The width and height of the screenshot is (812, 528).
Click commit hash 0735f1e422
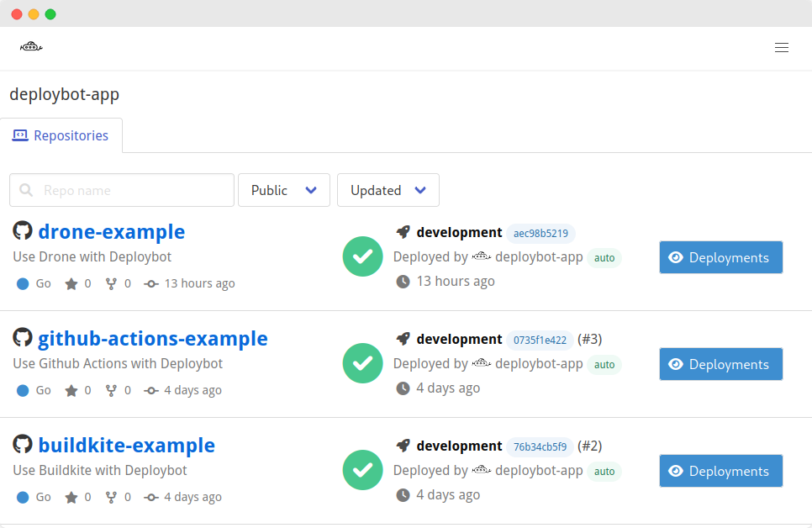tap(540, 340)
